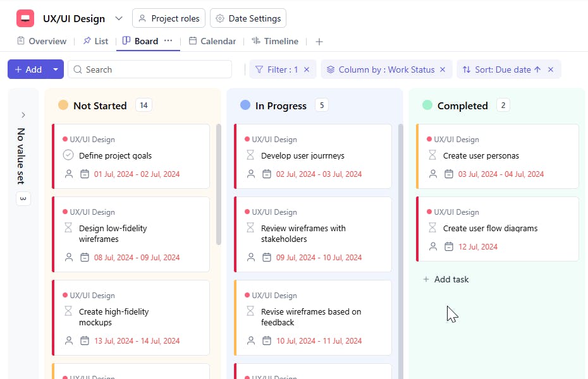Viewport: 588px width, 379px height.
Task: Open the project name dropdown chevron
Action: tap(119, 18)
